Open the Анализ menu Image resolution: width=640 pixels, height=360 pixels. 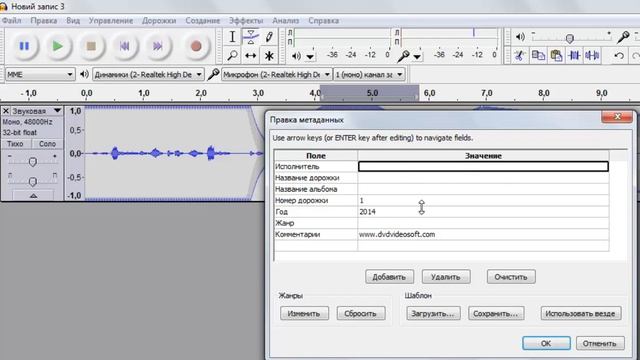click(x=286, y=20)
